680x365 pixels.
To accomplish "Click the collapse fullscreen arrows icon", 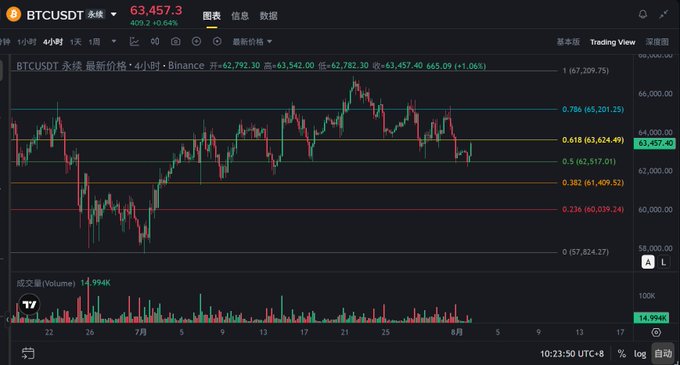I will pyautogui.click(x=664, y=14).
